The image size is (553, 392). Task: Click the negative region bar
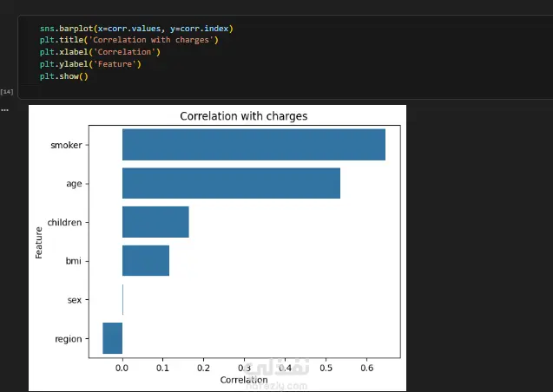pyautogui.click(x=113, y=338)
